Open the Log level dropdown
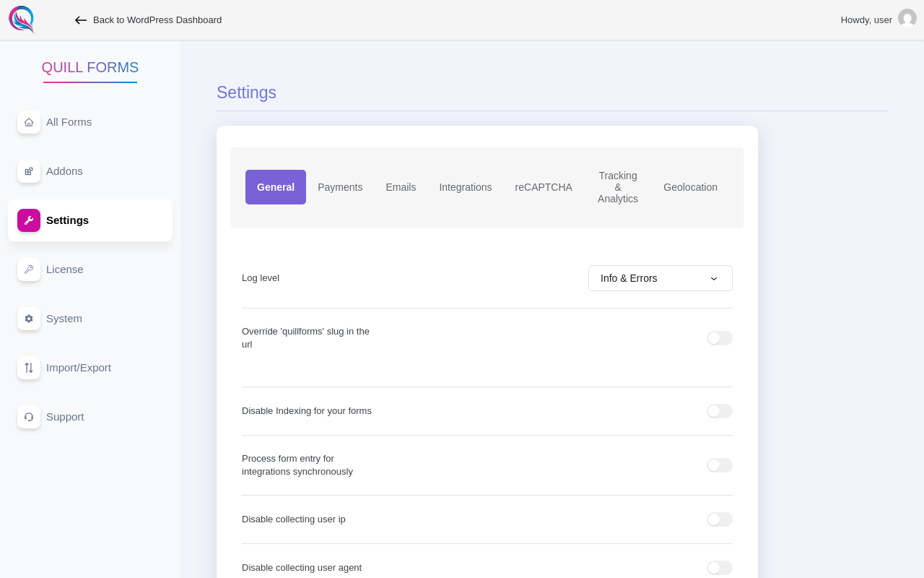 (x=660, y=278)
